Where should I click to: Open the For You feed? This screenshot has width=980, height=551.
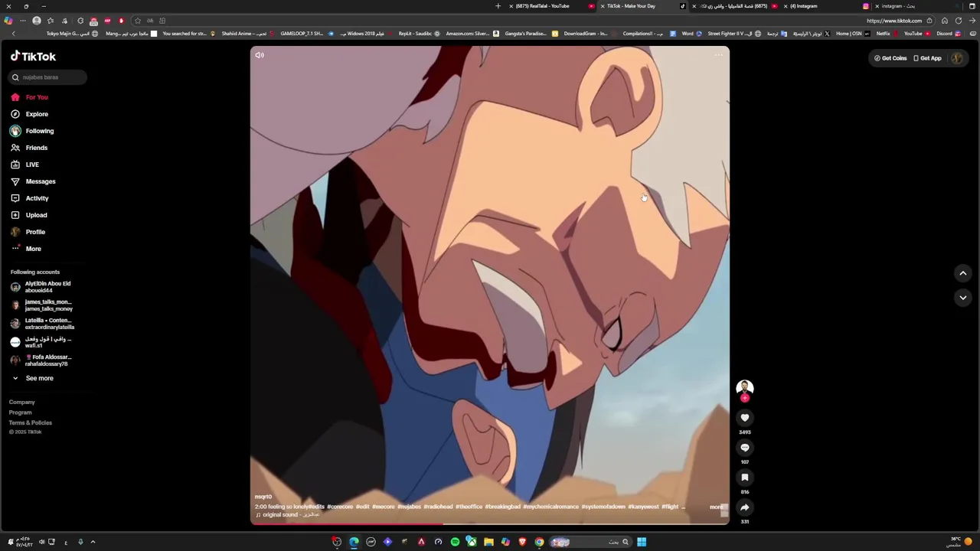31,97
